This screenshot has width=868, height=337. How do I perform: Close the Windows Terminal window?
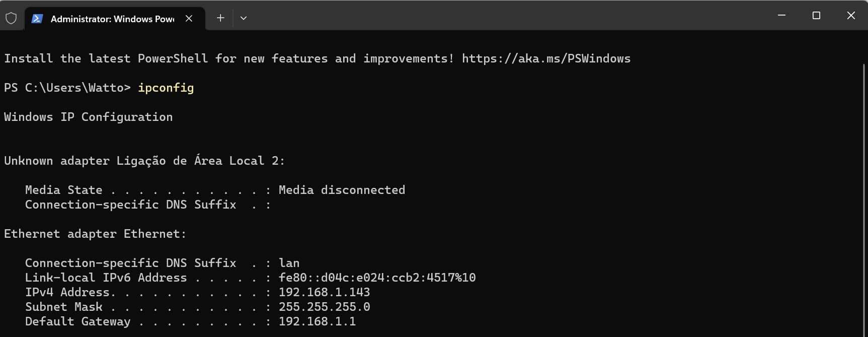point(851,16)
